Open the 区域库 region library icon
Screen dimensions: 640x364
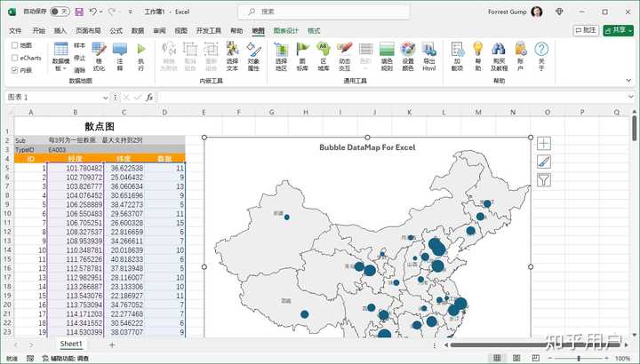324,57
